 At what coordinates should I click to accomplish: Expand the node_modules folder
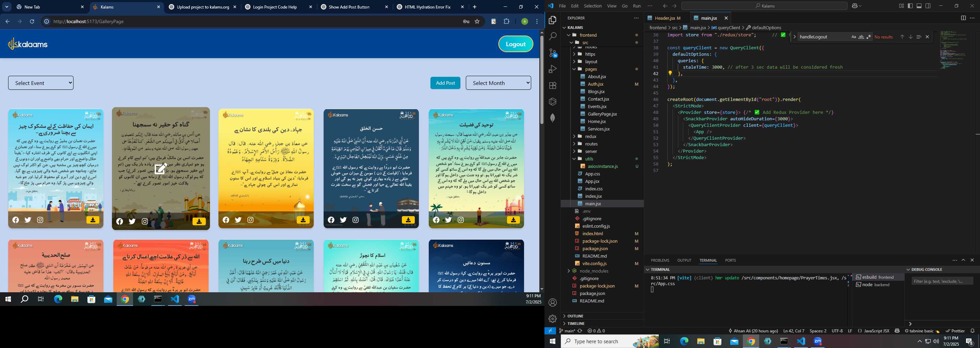[568, 271]
